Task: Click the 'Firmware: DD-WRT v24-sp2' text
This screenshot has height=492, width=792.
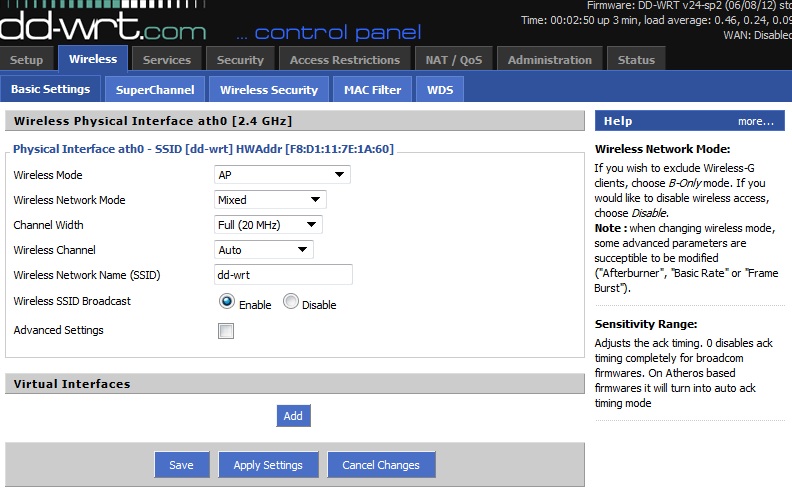Action: point(689,6)
